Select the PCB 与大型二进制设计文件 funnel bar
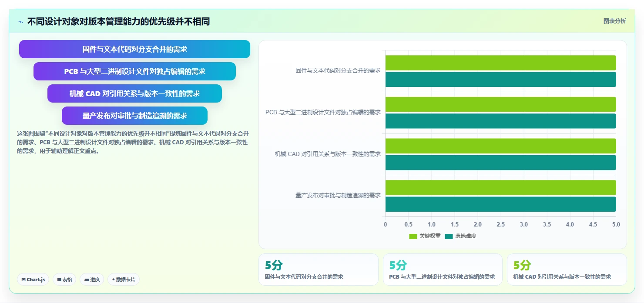 (134, 71)
